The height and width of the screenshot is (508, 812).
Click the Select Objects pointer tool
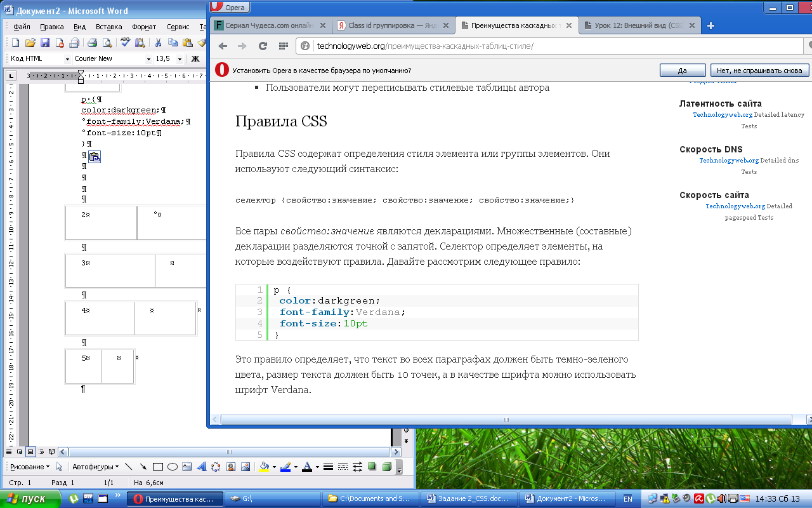click(60, 467)
